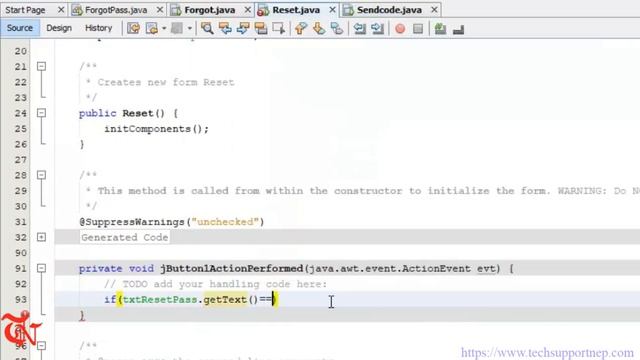
Task: Click Find Next Occurrence icon
Action: 243,28
